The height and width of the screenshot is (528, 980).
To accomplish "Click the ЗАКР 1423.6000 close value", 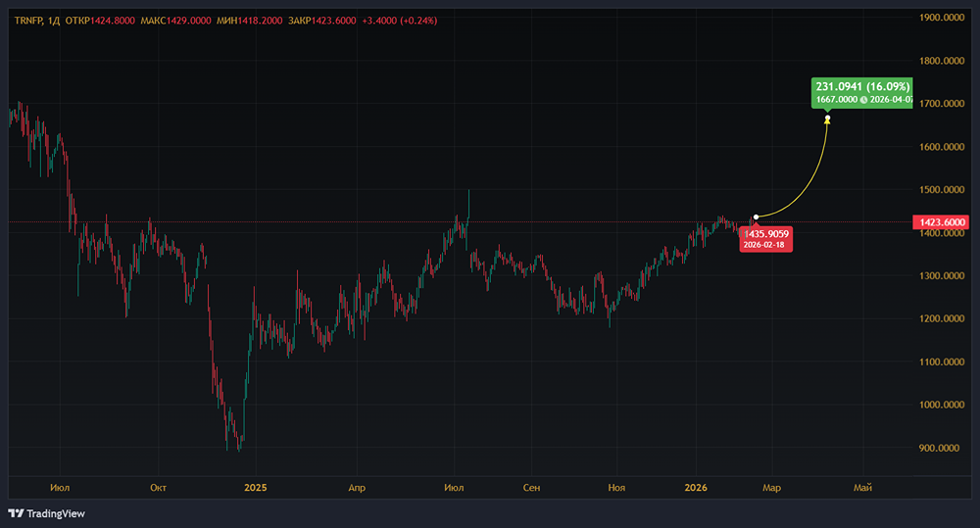I will click(321, 21).
